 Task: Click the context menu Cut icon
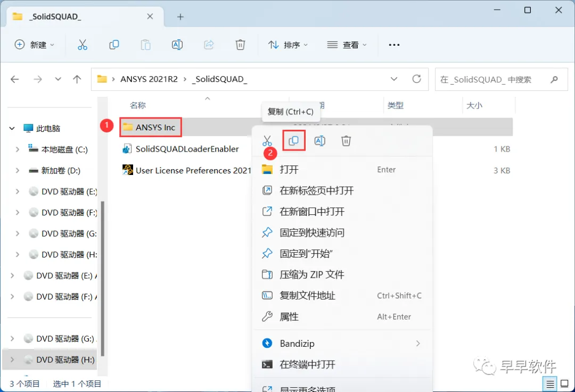tap(267, 140)
